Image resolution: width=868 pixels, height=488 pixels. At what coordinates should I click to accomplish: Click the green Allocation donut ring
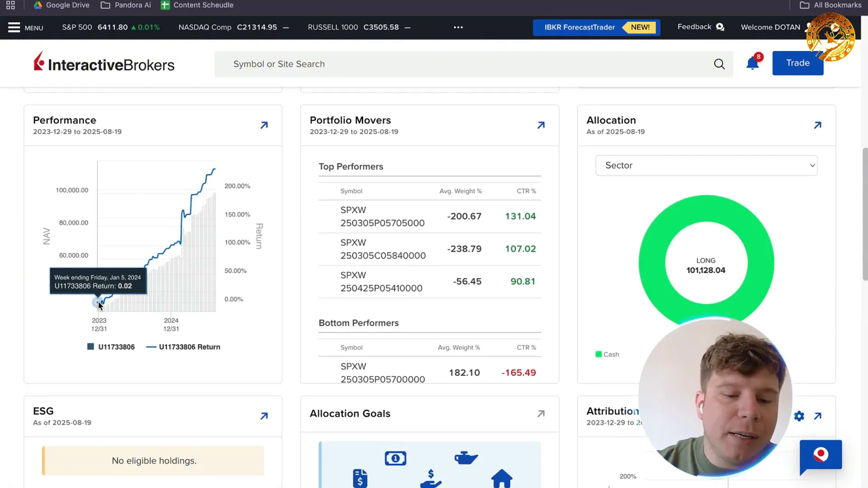point(651,262)
